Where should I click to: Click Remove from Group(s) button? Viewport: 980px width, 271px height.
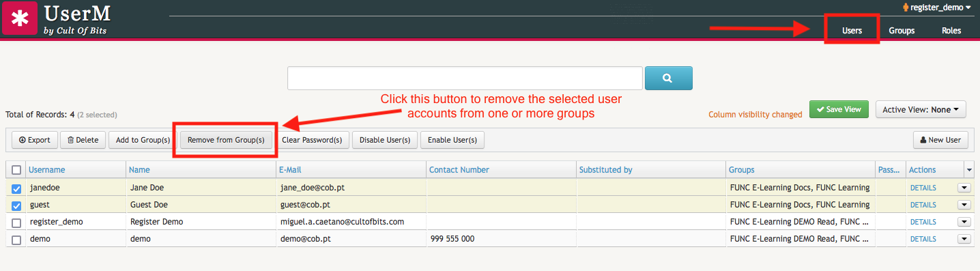[226, 140]
